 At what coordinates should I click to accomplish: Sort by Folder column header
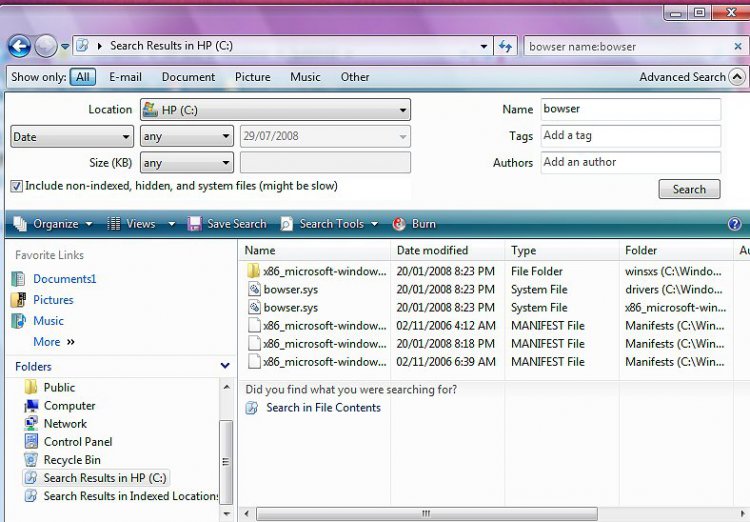click(676, 251)
